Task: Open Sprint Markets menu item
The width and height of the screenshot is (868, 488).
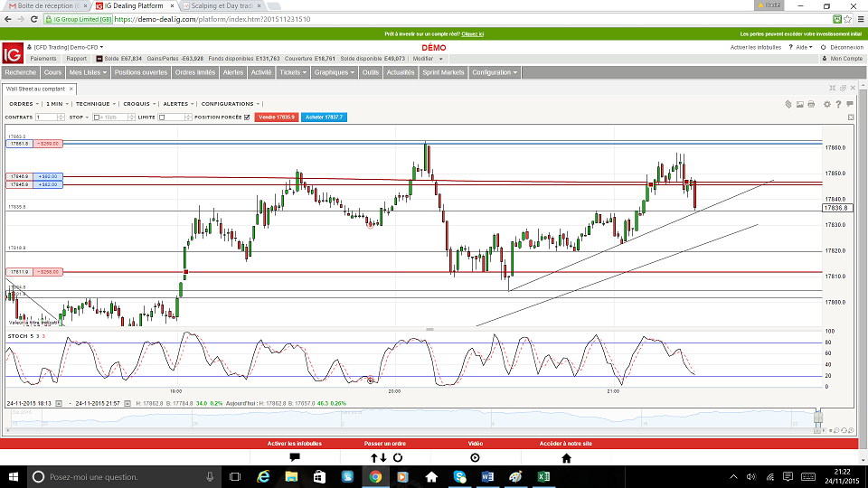Action: [x=443, y=72]
